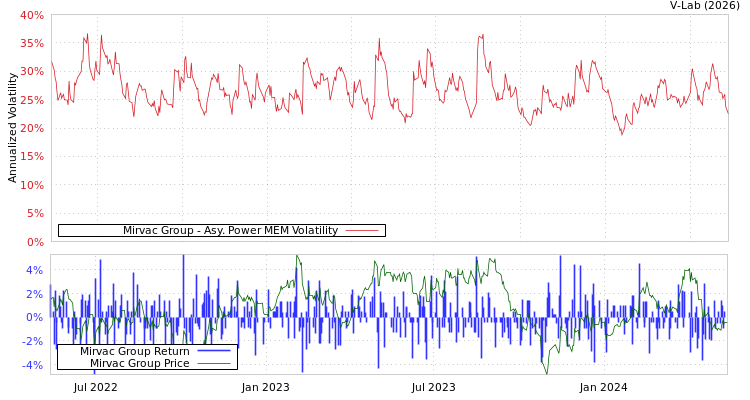Click the Asy. Power MEM Volatility legend text
The image size is (750, 400).
(230, 231)
